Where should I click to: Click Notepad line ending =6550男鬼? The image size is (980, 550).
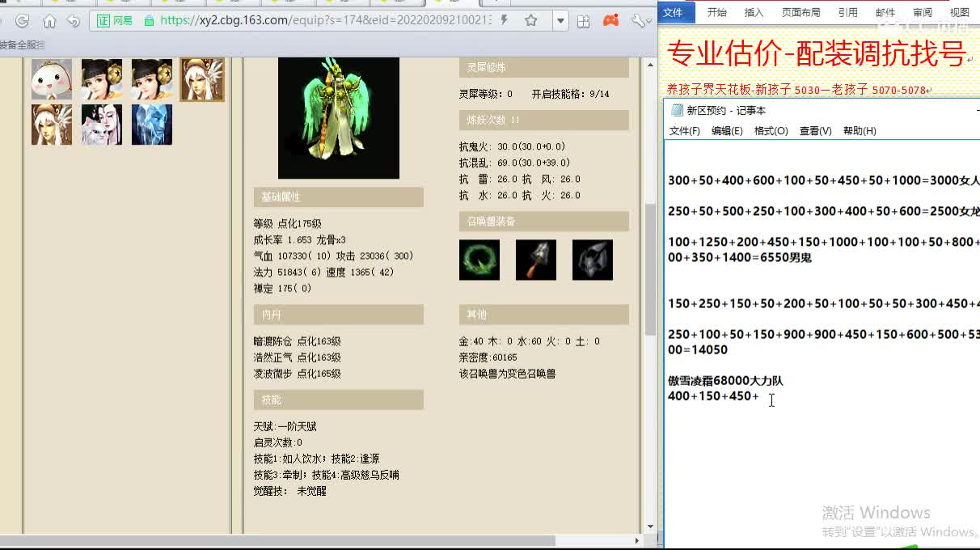point(740,257)
